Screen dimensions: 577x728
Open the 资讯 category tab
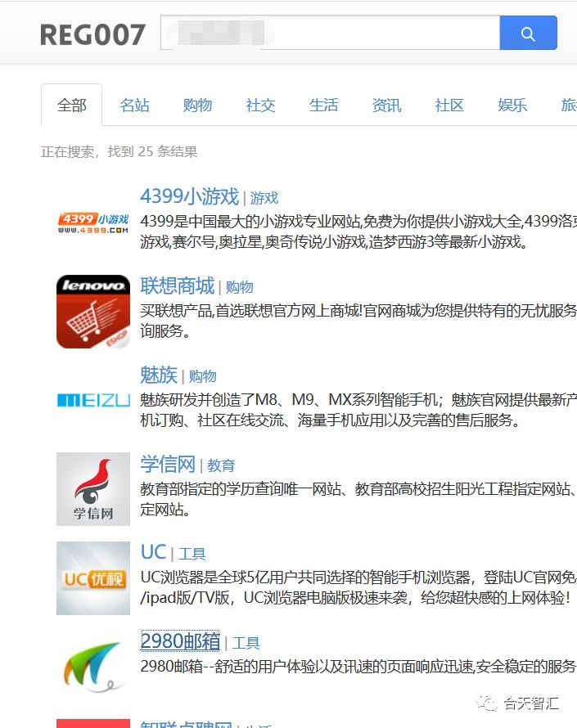[386, 105]
